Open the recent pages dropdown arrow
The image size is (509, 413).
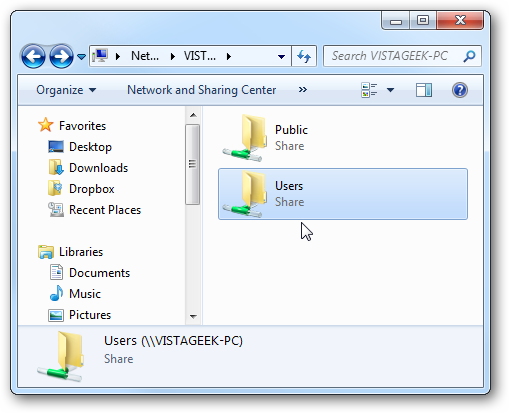click(81, 57)
